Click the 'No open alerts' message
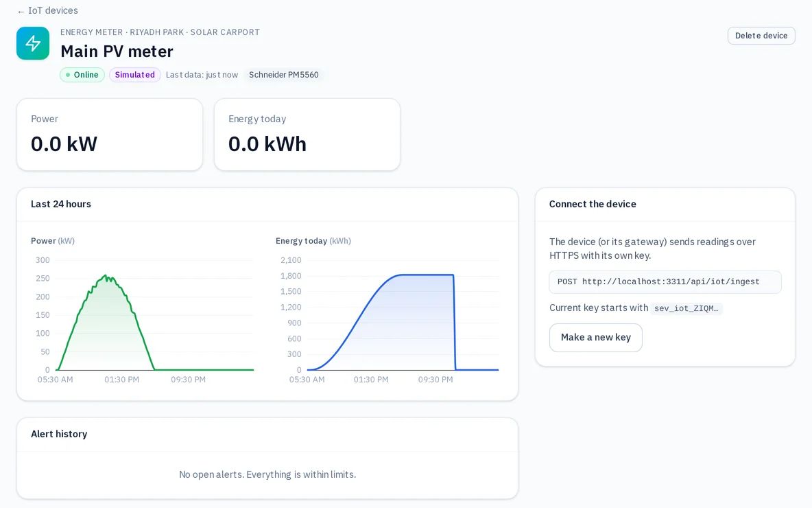This screenshot has width=812, height=508. (267, 475)
